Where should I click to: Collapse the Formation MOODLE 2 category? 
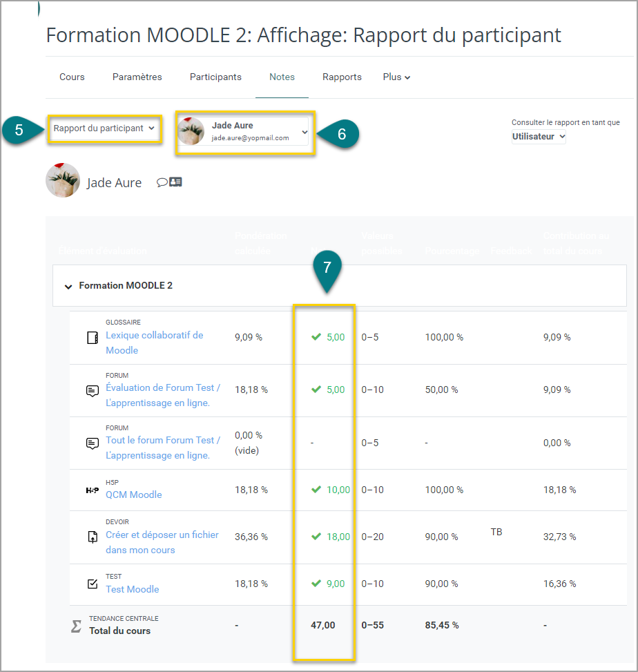coord(68,287)
